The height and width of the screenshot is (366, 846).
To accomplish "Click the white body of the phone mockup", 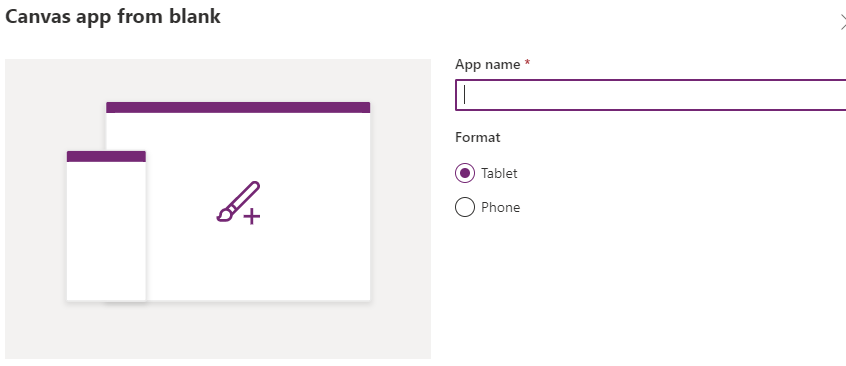I will 106,231.
